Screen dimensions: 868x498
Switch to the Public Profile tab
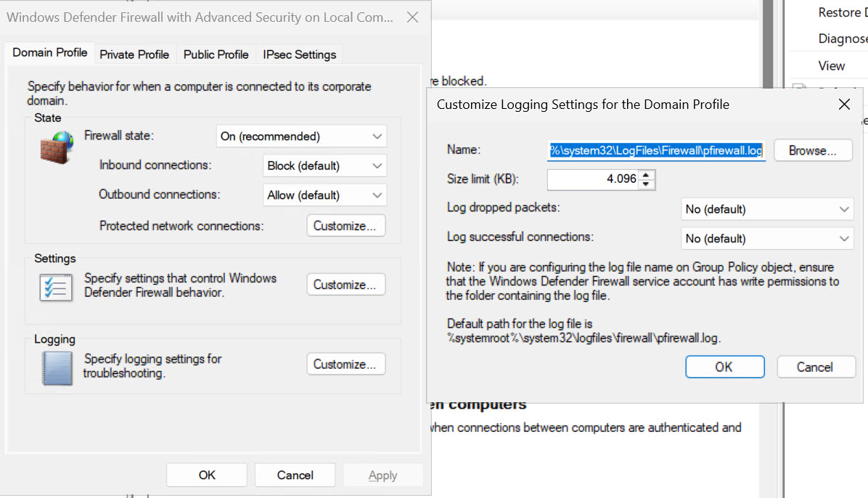pyautogui.click(x=216, y=54)
